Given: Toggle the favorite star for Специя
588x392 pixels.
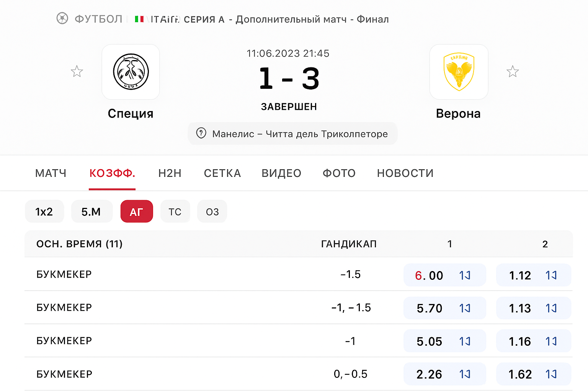Looking at the screenshot, I should pos(77,71).
